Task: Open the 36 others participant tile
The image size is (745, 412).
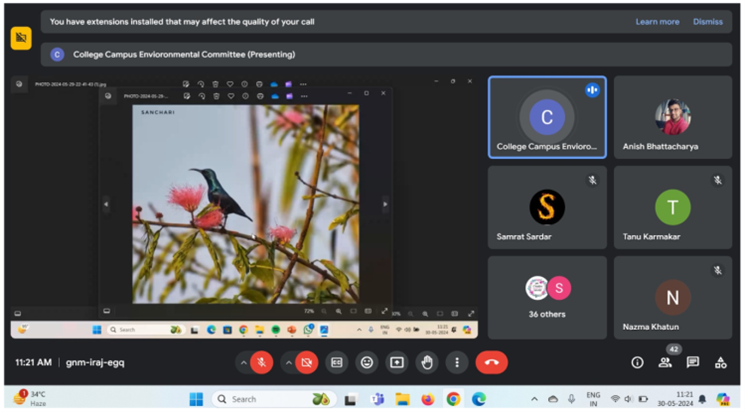Action: point(547,296)
